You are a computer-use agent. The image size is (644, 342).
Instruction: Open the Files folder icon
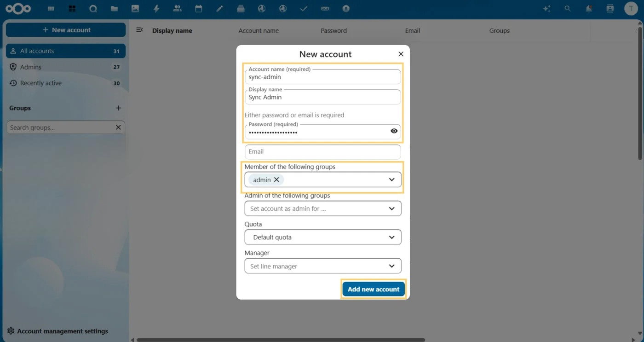tap(114, 9)
